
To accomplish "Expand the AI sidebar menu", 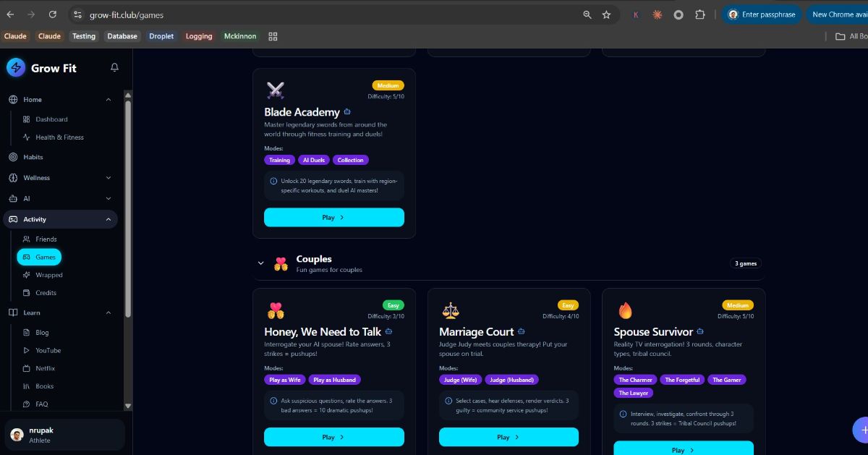I will click(109, 199).
